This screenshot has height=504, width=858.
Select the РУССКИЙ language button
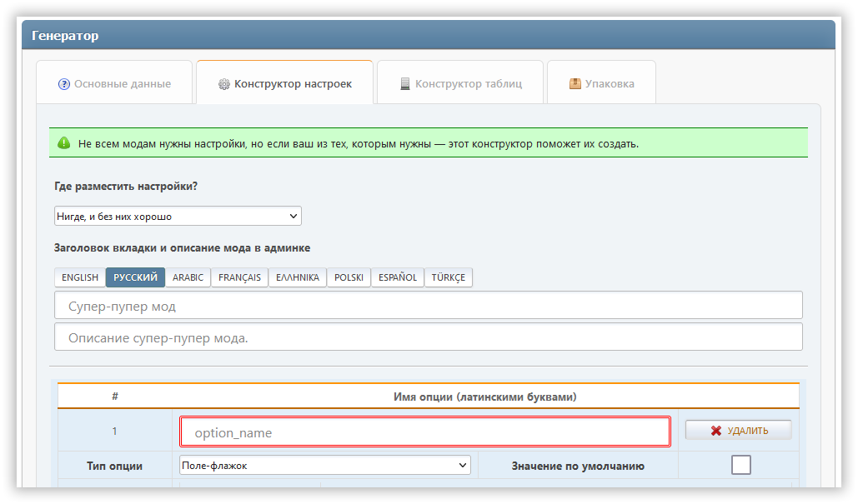[135, 277]
